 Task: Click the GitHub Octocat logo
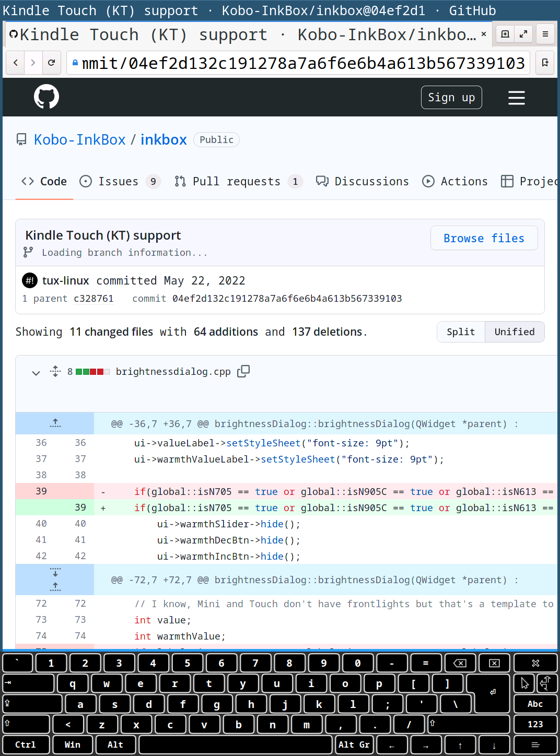[46, 97]
